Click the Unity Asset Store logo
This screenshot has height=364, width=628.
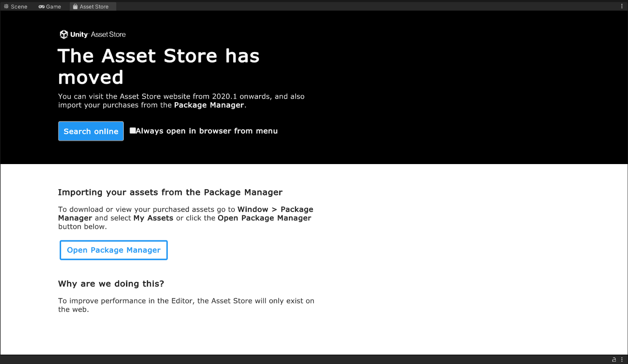93,35
